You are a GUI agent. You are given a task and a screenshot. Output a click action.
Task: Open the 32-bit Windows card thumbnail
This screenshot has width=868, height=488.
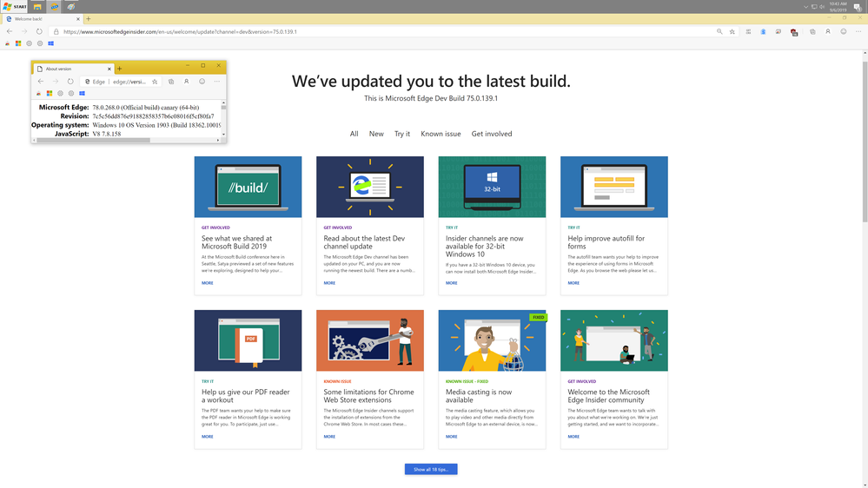tap(492, 187)
